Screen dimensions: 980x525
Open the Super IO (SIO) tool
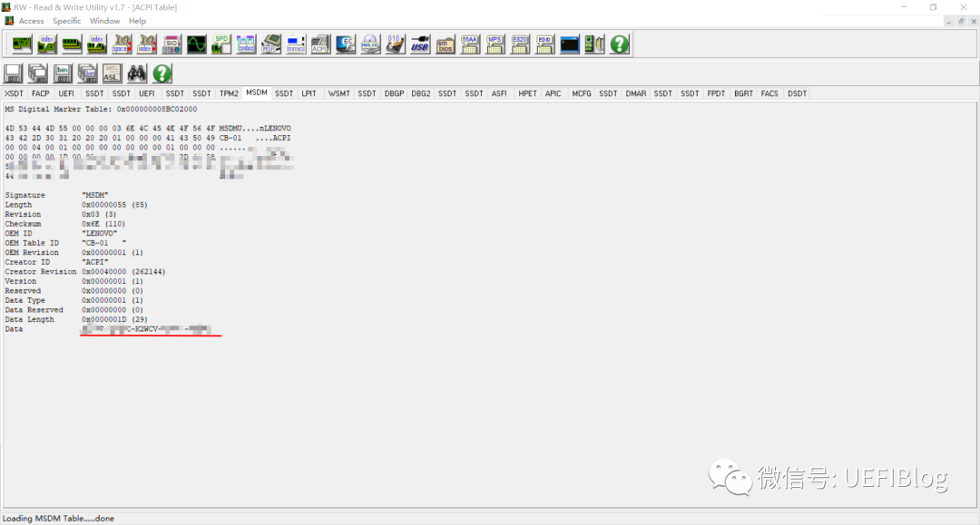coord(171,44)
